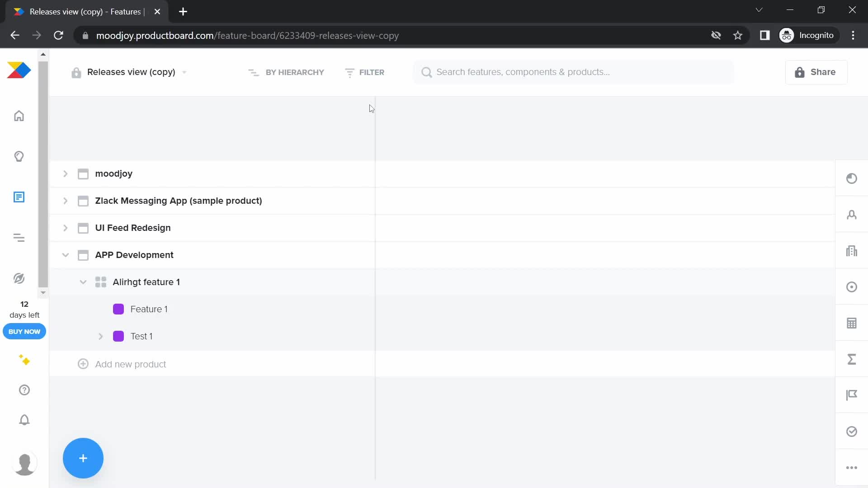Screen dimensions: 868x488
Task: Expand the moodjoy product row
Action: click(x=65, y=174)
